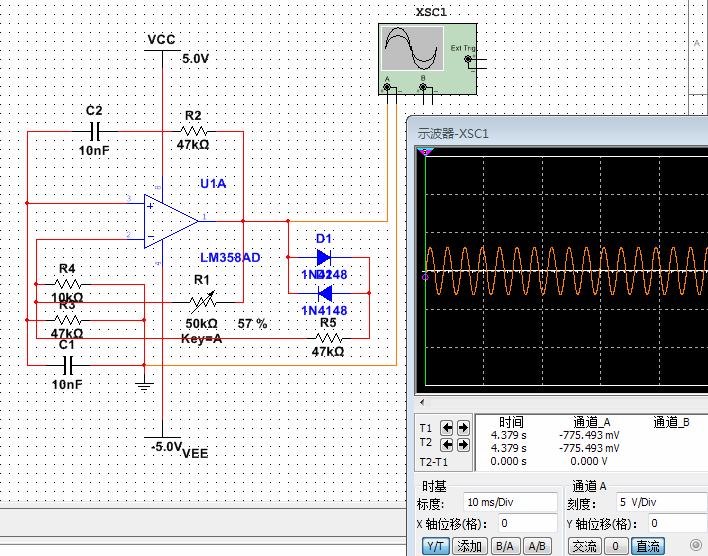
Task: Click the X axis offset field
Action: click(x=527, y=523)
